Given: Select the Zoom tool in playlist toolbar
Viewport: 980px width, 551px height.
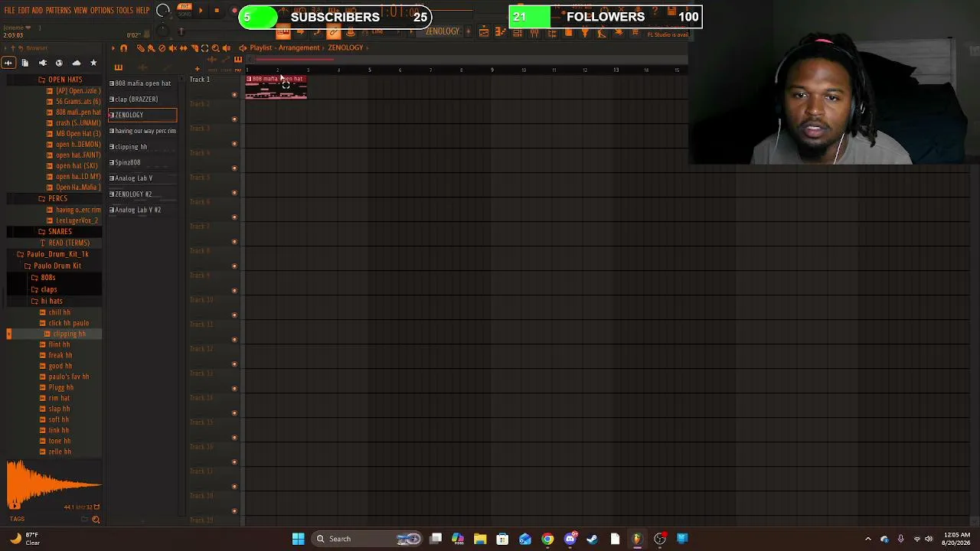Looking at the screenshot, I should click(x=215, y=48).
